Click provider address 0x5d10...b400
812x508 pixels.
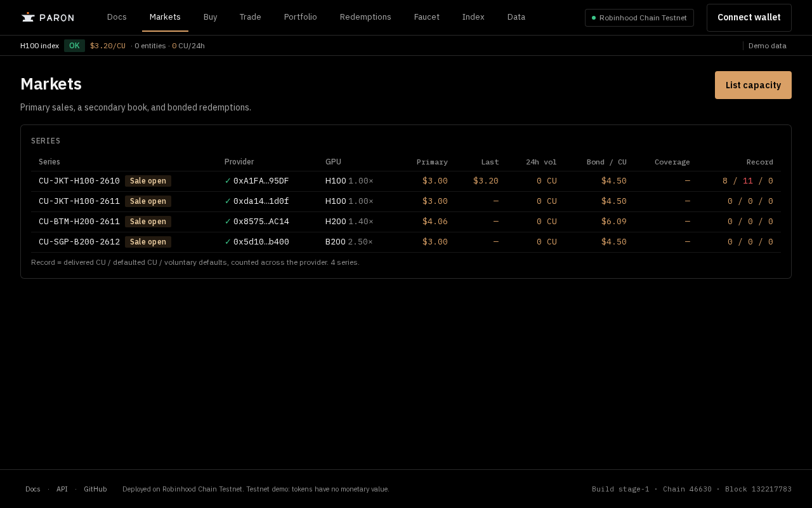pyautogui.click(x=261, y=242)
